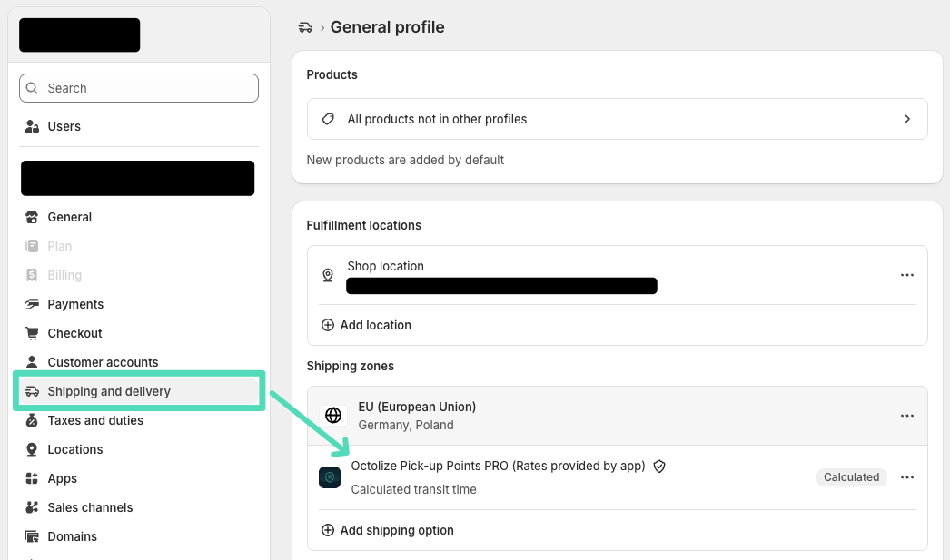Click the tag icon beside All products
950x560 pixels.
click(328, 119)
